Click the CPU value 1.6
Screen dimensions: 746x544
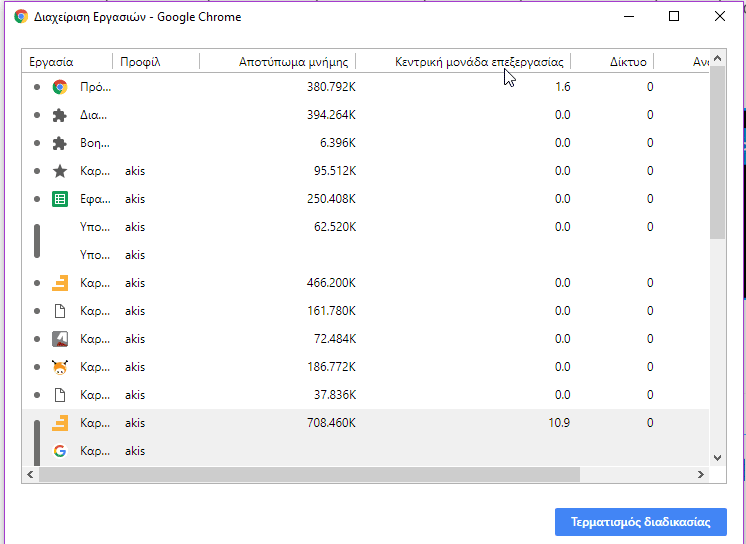562,87
